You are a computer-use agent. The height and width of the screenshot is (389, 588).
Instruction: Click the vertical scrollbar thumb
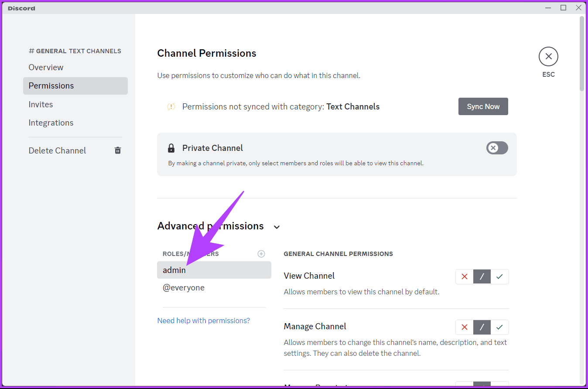tap(581, 52)
